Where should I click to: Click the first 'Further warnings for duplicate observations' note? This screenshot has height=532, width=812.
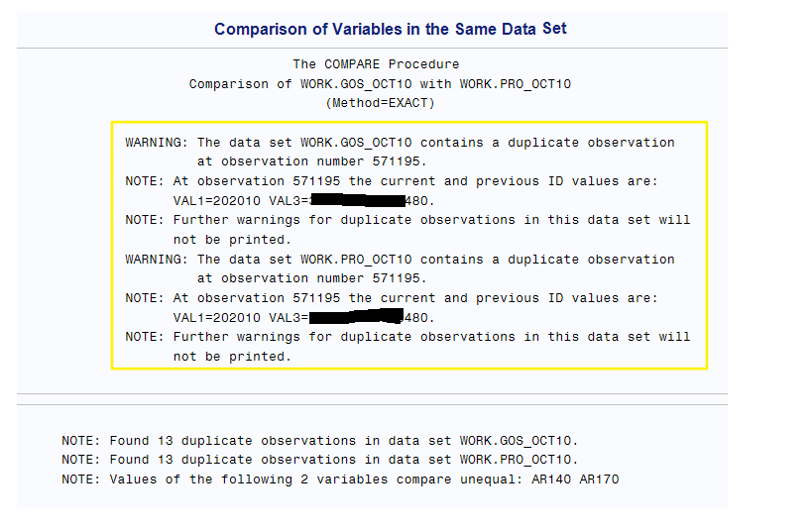pyautogui.click(x=407, y=220)
